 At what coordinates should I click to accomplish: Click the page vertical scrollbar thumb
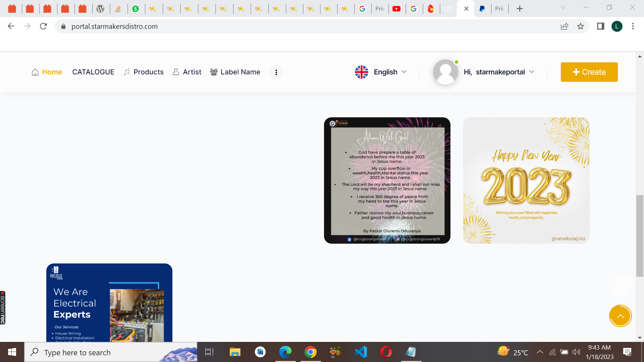point(640,236)
